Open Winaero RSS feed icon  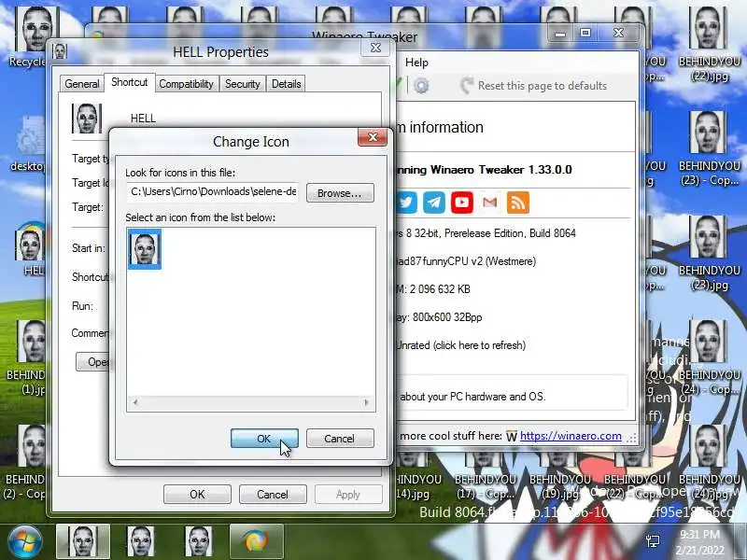[x=518, y=203]
